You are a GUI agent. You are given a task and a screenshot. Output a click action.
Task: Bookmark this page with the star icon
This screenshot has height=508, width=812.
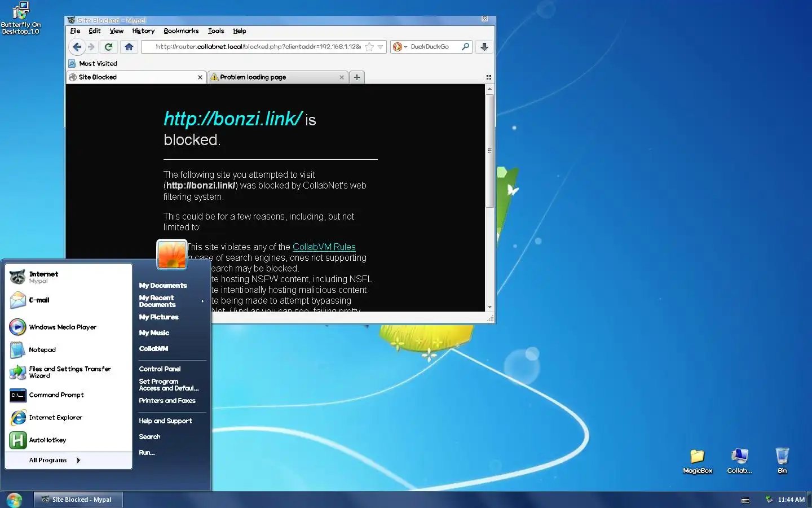point(369,47)
